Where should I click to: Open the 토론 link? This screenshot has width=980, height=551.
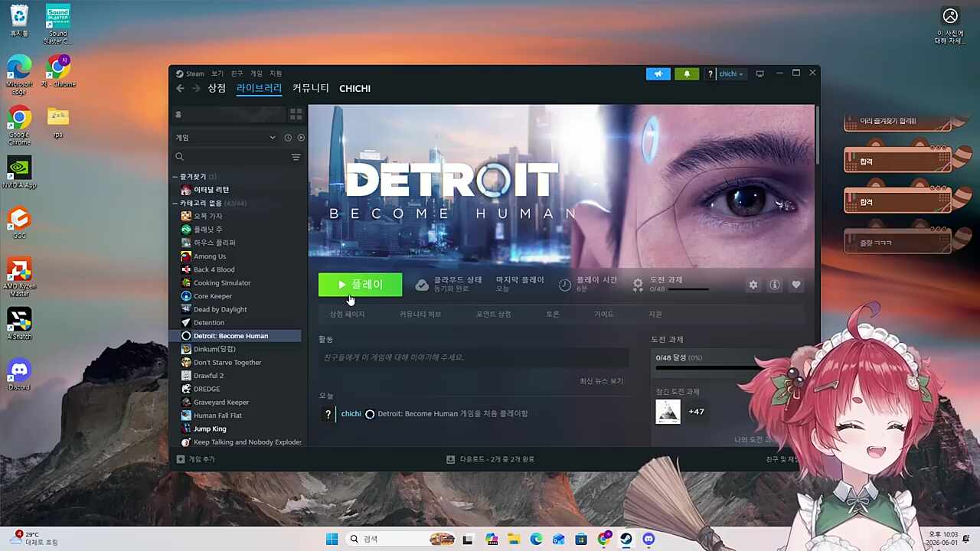[x=553, y=315]
